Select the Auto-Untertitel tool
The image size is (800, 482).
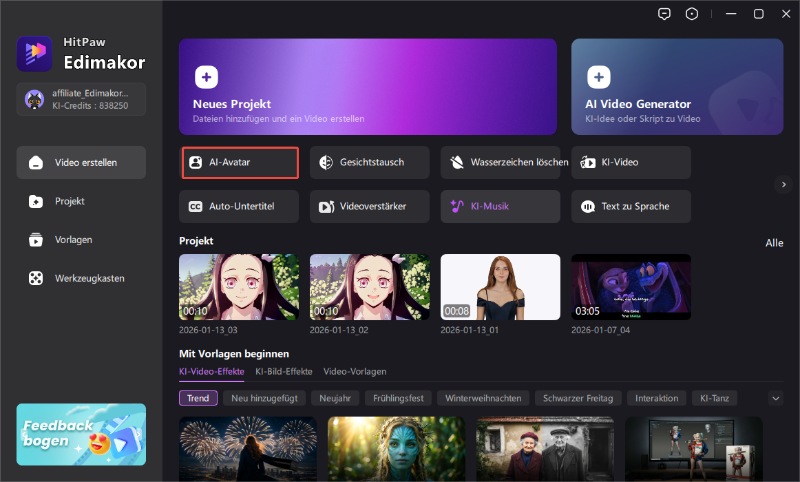[240, 206]
